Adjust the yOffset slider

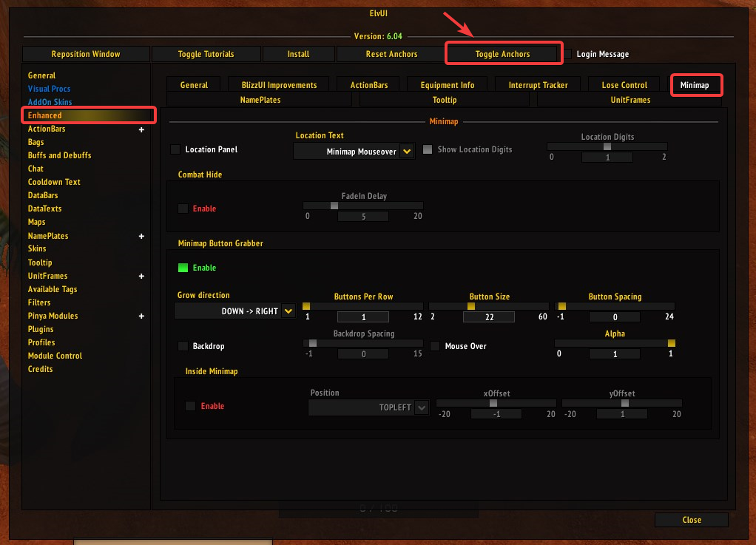(622, 403)
